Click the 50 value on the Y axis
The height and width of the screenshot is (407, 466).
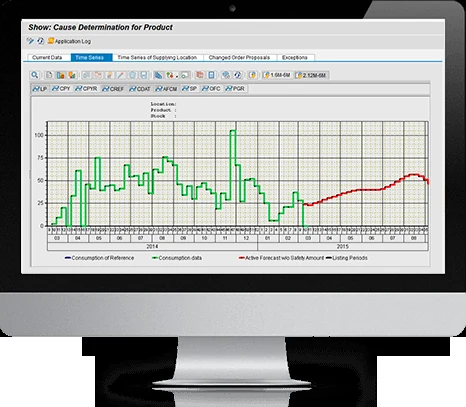pos(40,181)
